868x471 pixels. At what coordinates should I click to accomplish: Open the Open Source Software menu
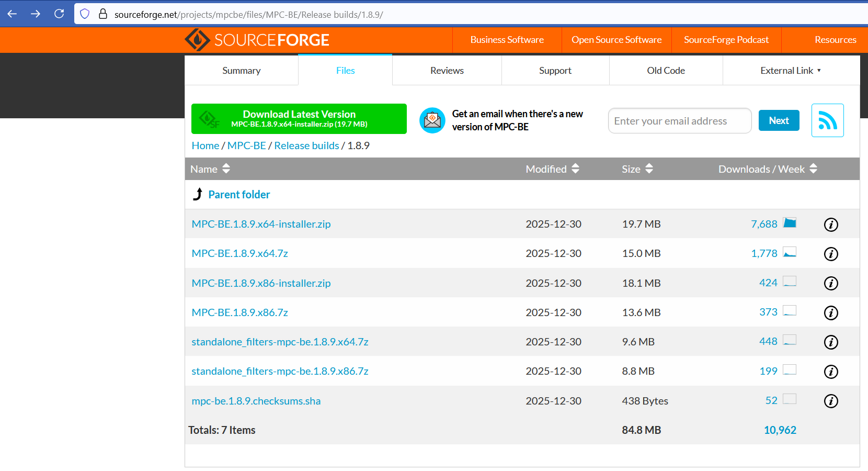pos(616,40)
